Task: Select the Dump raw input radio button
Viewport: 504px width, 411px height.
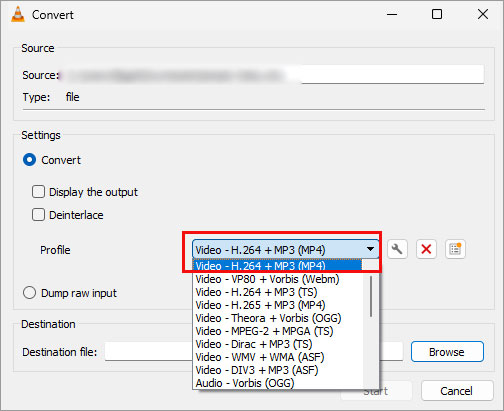Action: pyautogui.click(x=29, y=293)
